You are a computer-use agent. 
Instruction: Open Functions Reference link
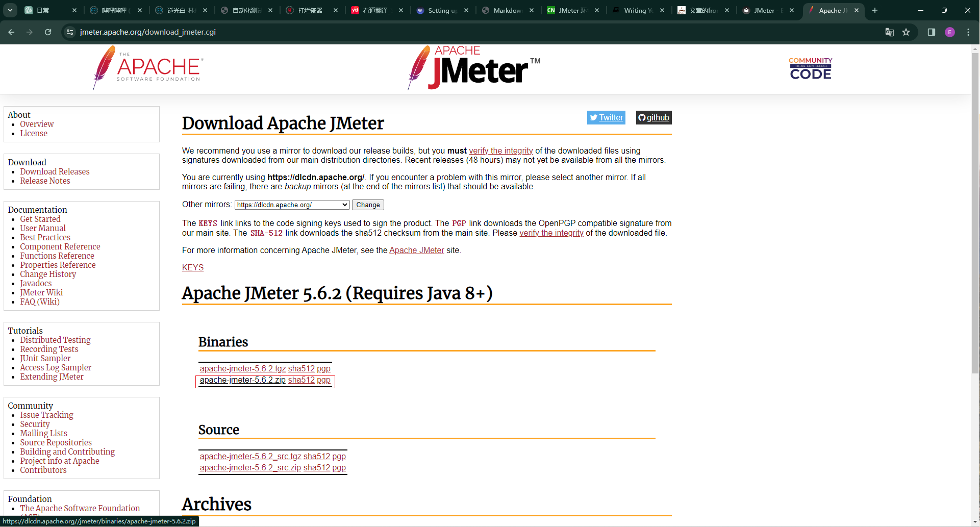[x=57, y=256]
